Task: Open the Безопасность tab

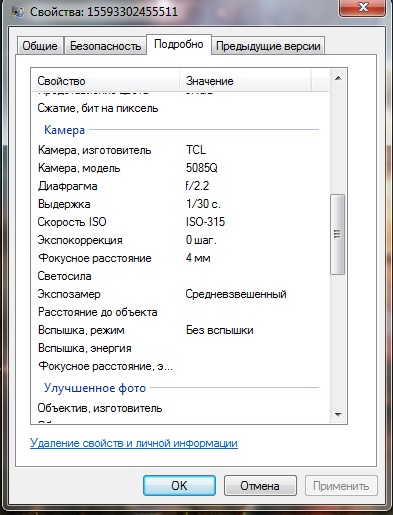Action: point(105,46)
